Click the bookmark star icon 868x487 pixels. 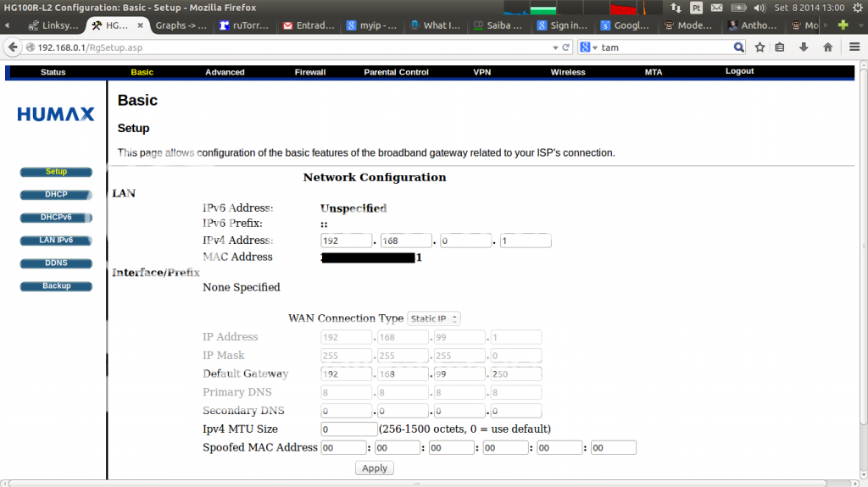tap(759, 47)
